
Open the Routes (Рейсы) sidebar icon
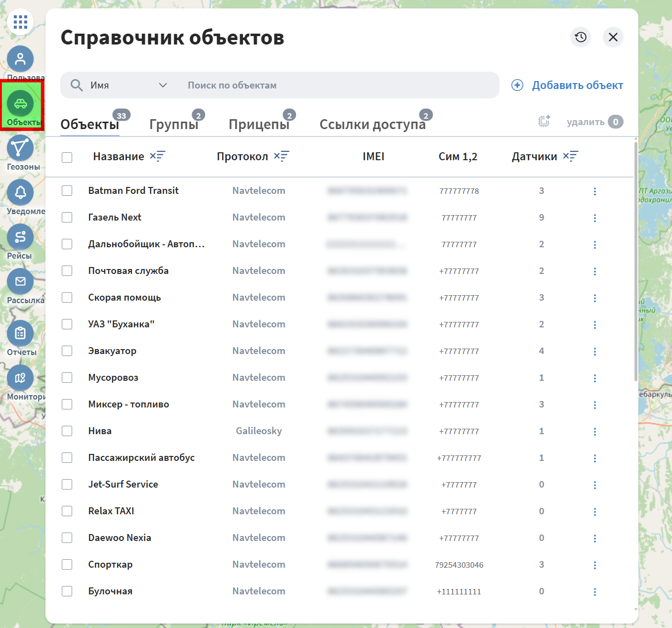pos(20,237)
